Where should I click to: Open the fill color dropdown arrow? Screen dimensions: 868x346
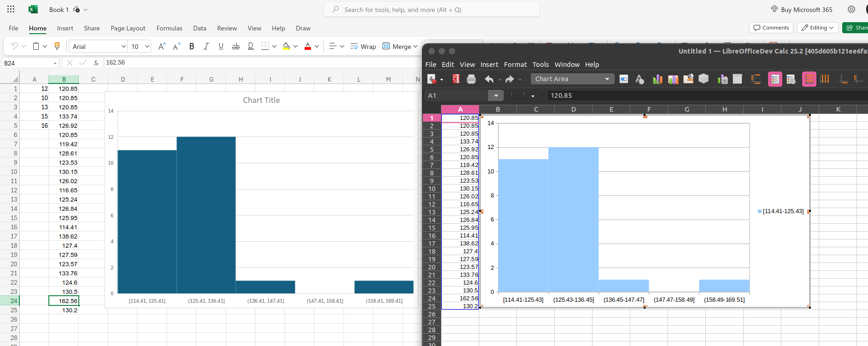(x=295, y=46)
